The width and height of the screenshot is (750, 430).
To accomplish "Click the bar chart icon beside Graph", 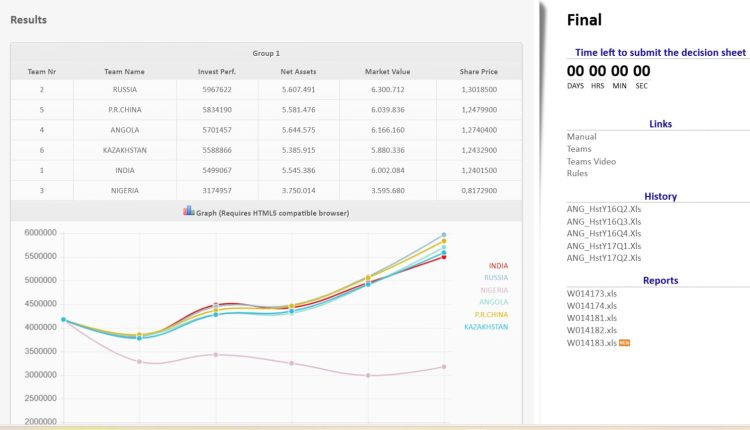I will coord(188,211).
